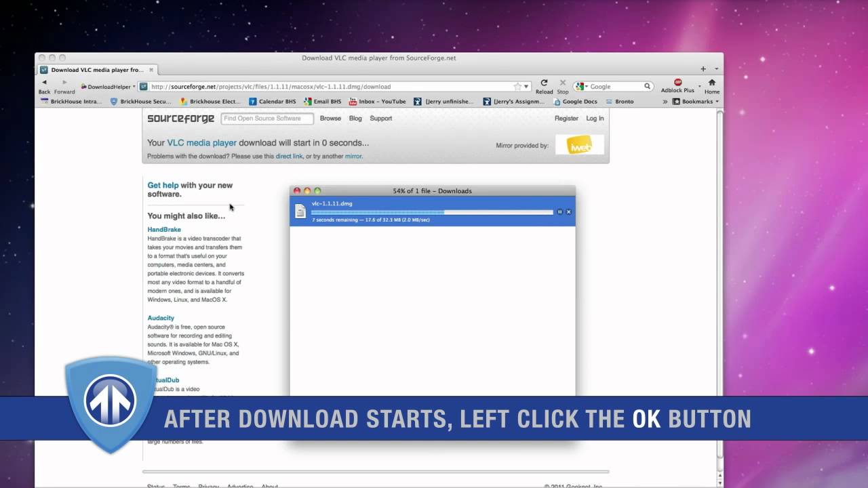This screenshot has width=868, height=488.
Task: Click the site icon in the address bar
Action: (144, 87)
